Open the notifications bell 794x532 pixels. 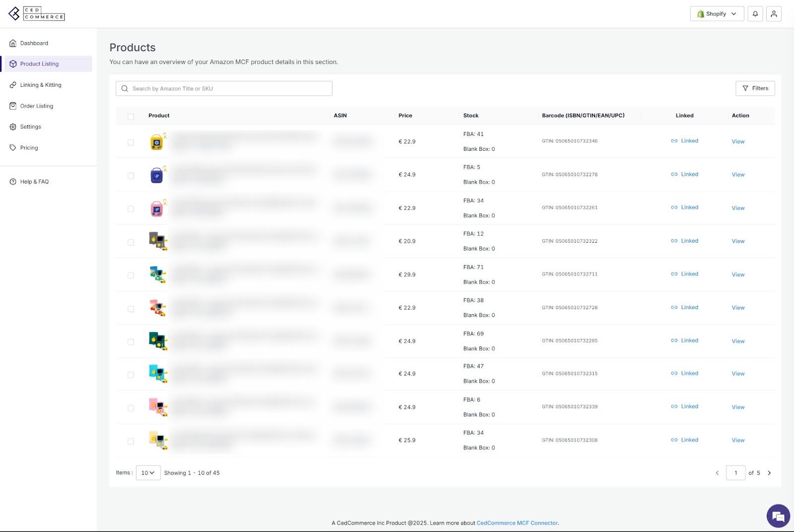755,13
